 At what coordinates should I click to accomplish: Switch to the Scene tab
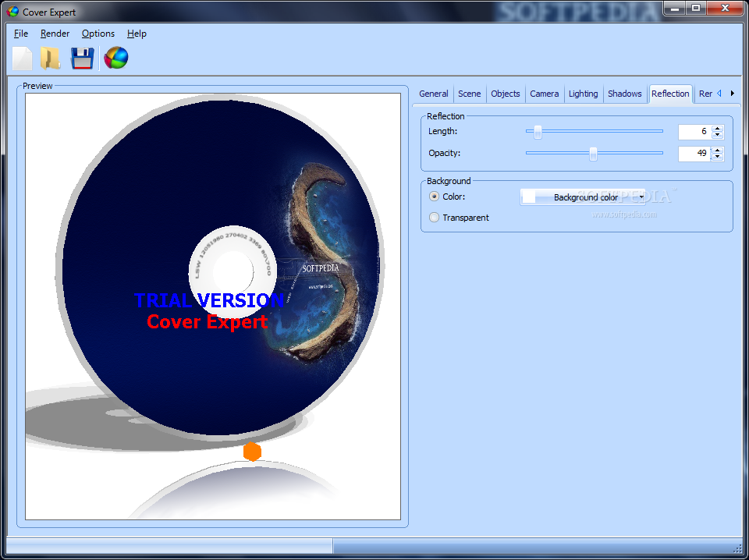[470, 94]
